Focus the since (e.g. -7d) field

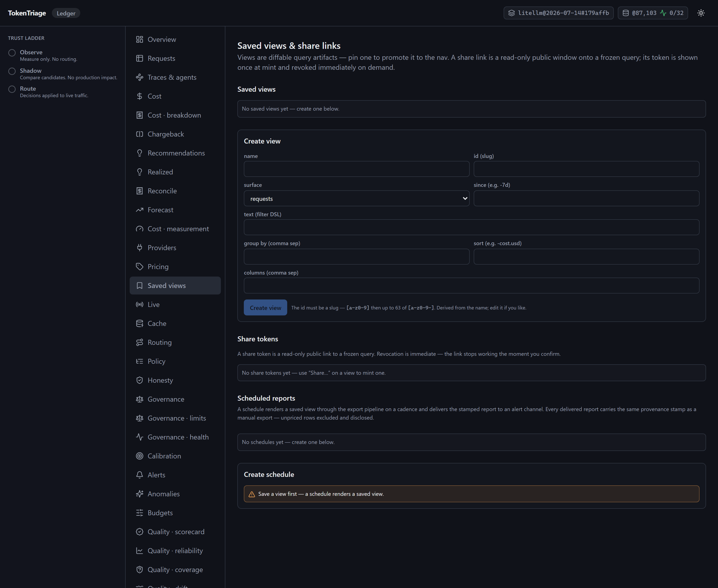point(586,199)
